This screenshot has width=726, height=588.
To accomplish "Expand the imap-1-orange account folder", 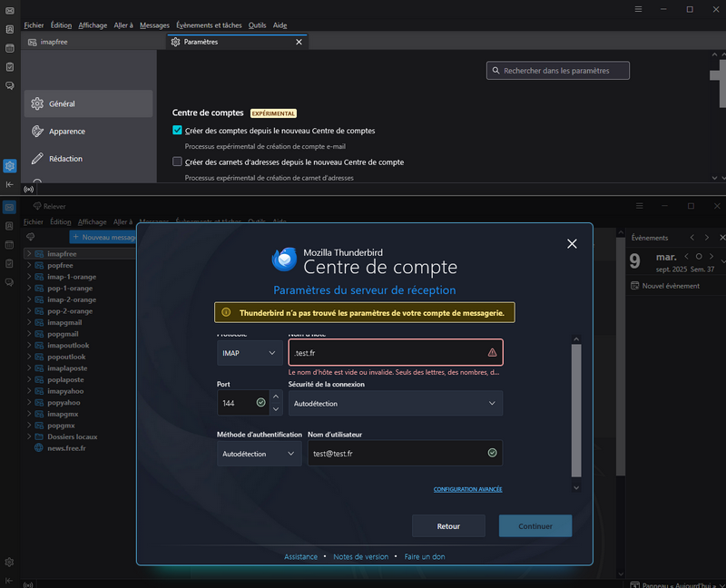I will (28, 276).
